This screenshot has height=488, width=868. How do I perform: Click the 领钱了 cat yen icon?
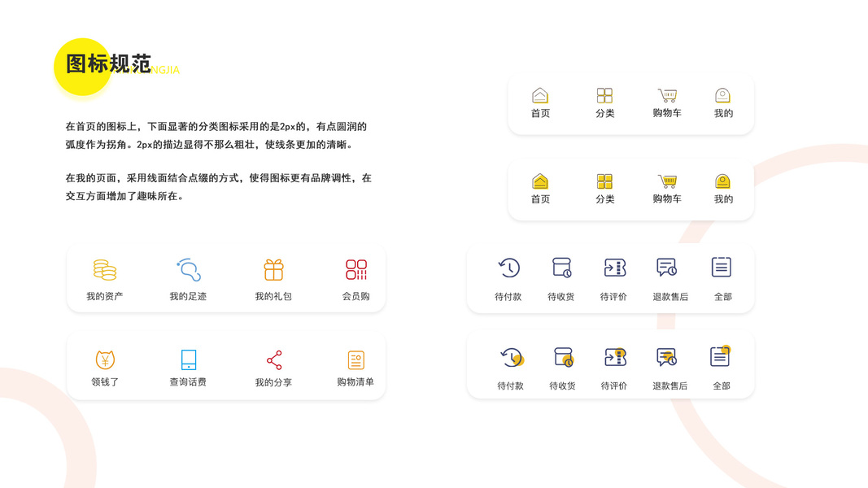(x=105, y=359)
